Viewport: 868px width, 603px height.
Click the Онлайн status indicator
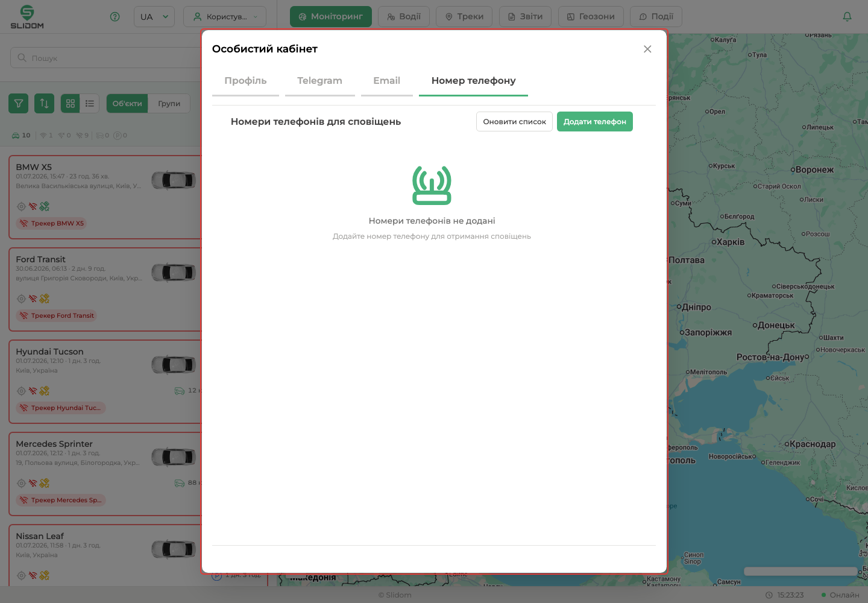click(x=840, y=595)
